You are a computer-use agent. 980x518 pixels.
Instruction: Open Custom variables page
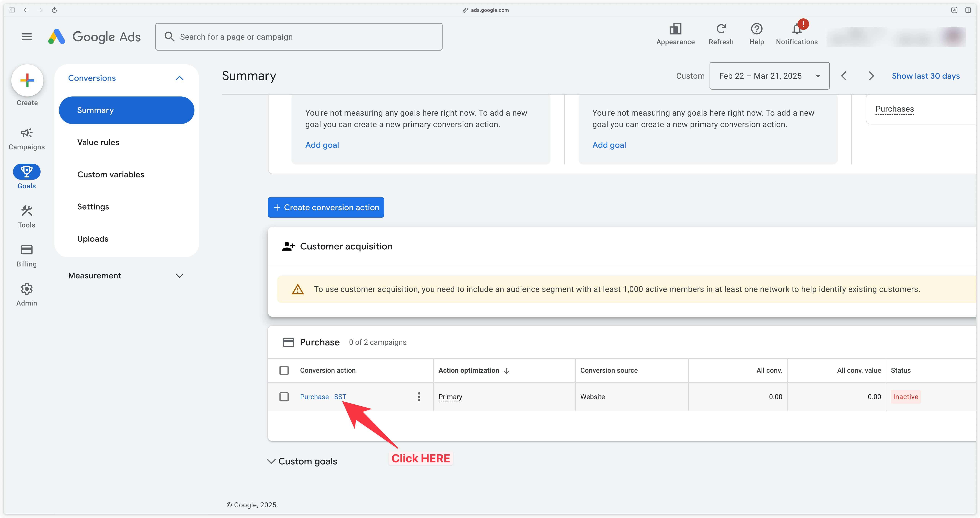(x=110, y=174)
